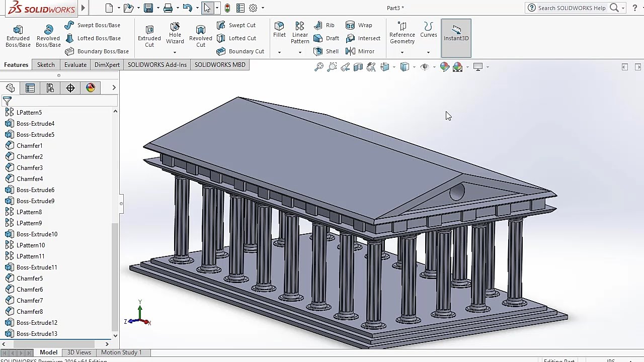
Task: Open the DimXpertManager tab
Action: coord(70,88)
